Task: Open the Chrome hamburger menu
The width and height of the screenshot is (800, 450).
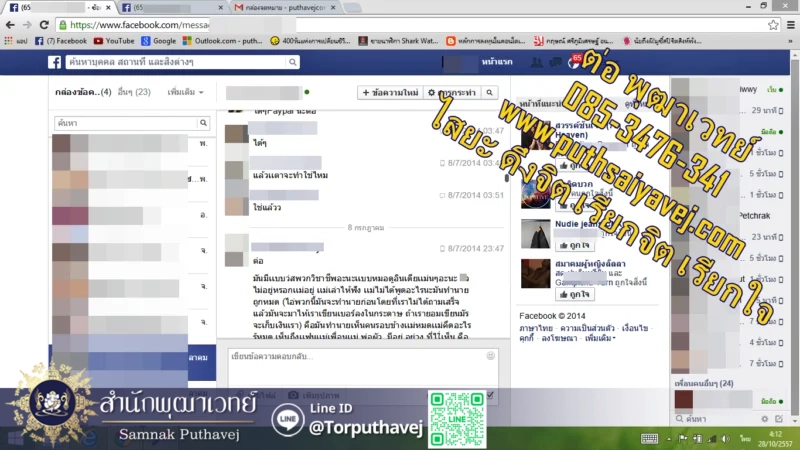Action: 791,24
